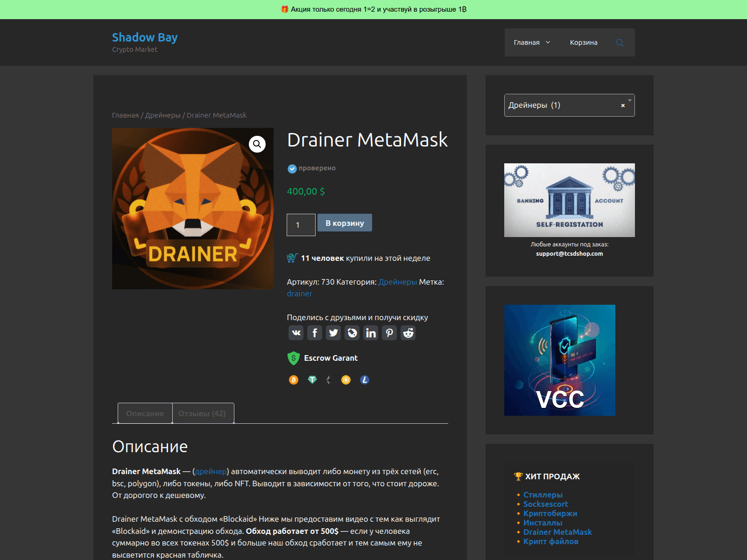Open the Дрейнеры (1) category dropdown
747x560 pixels.
coord(570,105)
